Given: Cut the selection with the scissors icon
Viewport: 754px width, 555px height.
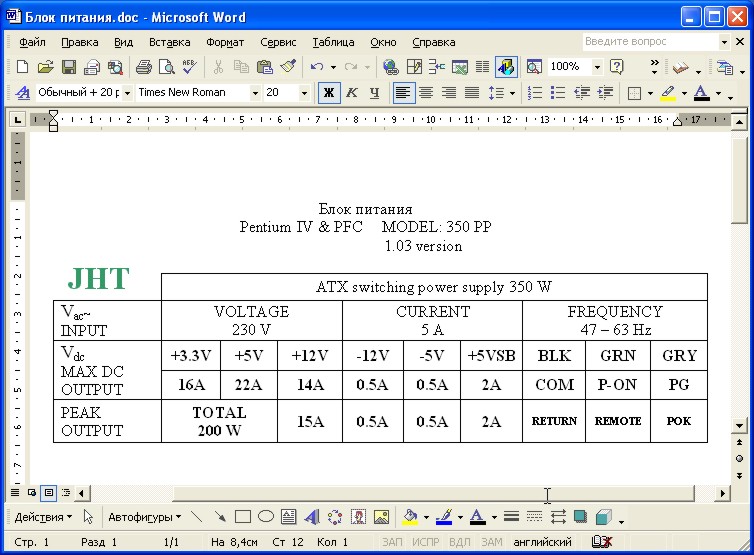Looking at the screenshot, I should (x=218, y=66).
